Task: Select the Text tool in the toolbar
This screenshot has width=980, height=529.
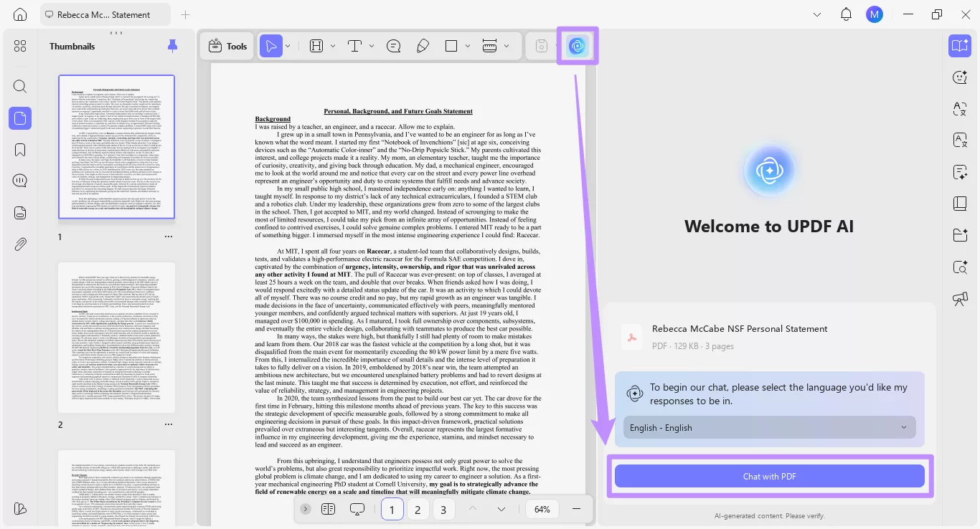Action: 354,45
